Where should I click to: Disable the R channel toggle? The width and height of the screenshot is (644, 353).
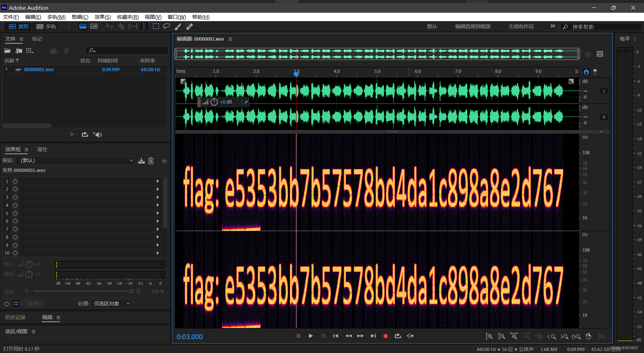pyautogui.click(x=604, y=117)
